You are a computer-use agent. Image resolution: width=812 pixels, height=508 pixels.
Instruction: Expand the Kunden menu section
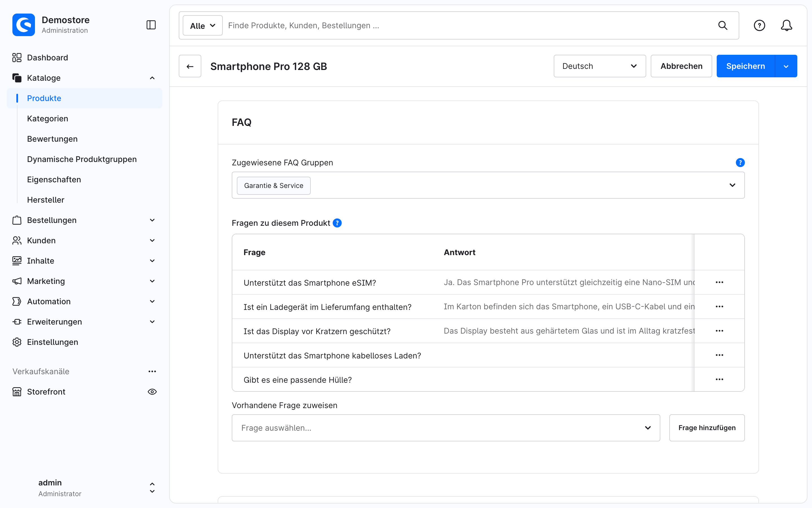tap(152, 240)
